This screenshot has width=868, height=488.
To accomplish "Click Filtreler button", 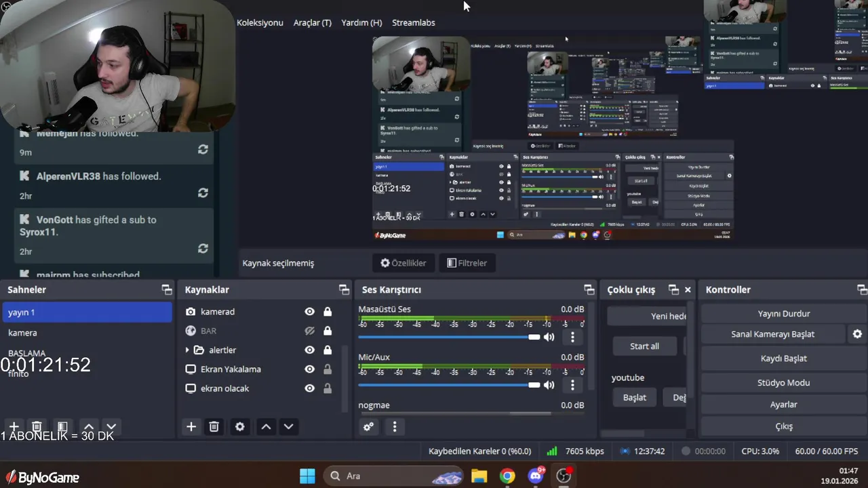I will pyautogui.click(x=467, y=263).
